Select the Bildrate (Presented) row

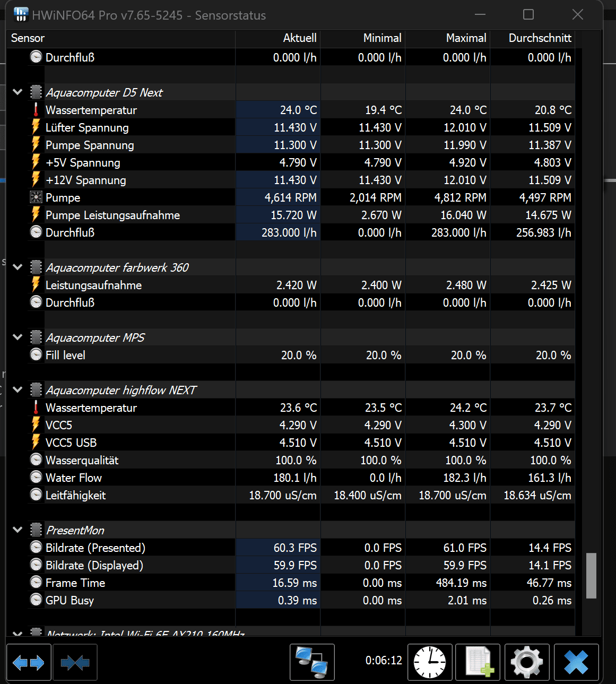click(291, 548)
